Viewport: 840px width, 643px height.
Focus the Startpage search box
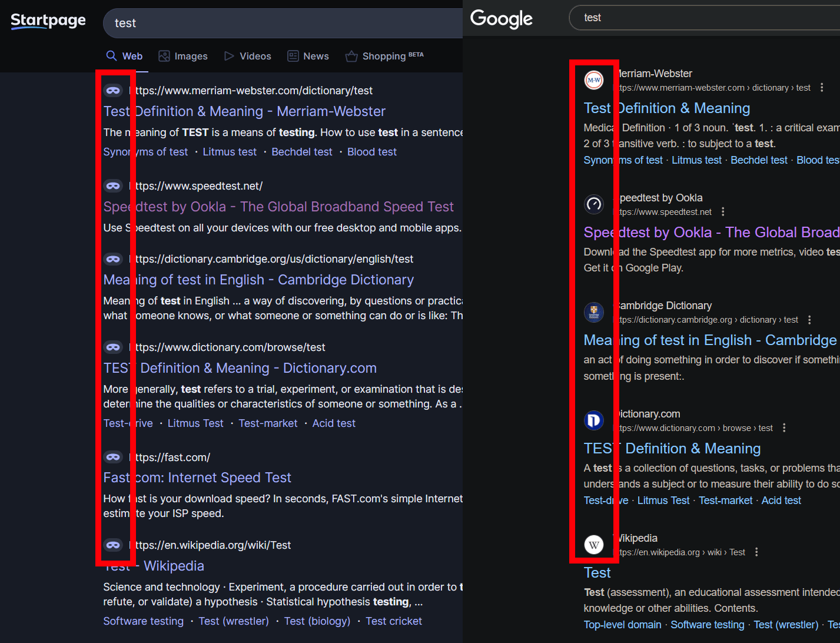283,23
